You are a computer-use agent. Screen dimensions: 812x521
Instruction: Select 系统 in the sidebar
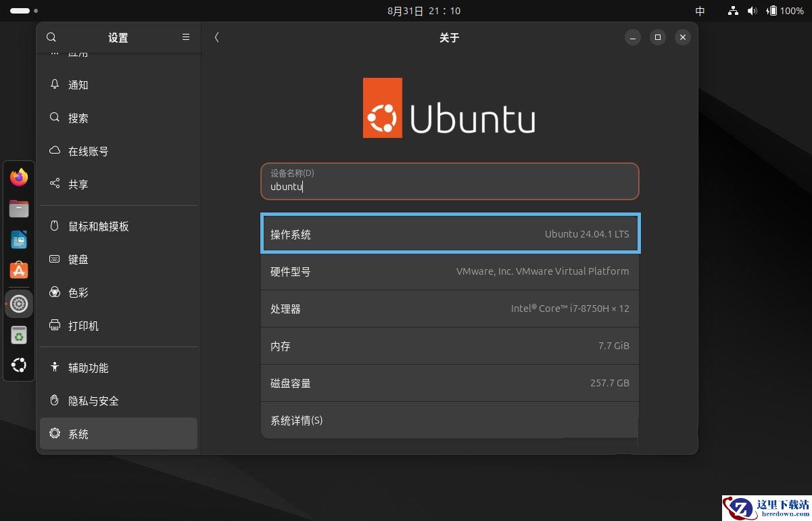coord(118,434)
